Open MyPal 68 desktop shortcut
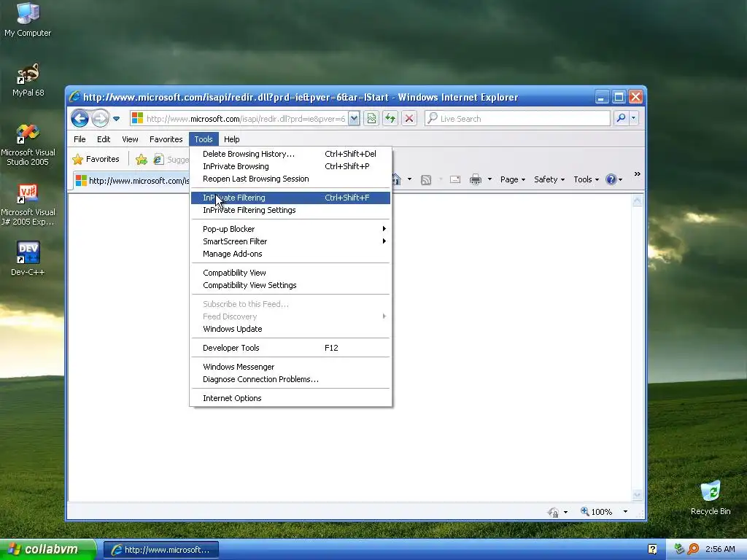This screenshot has width=747, height=560. 28,79
